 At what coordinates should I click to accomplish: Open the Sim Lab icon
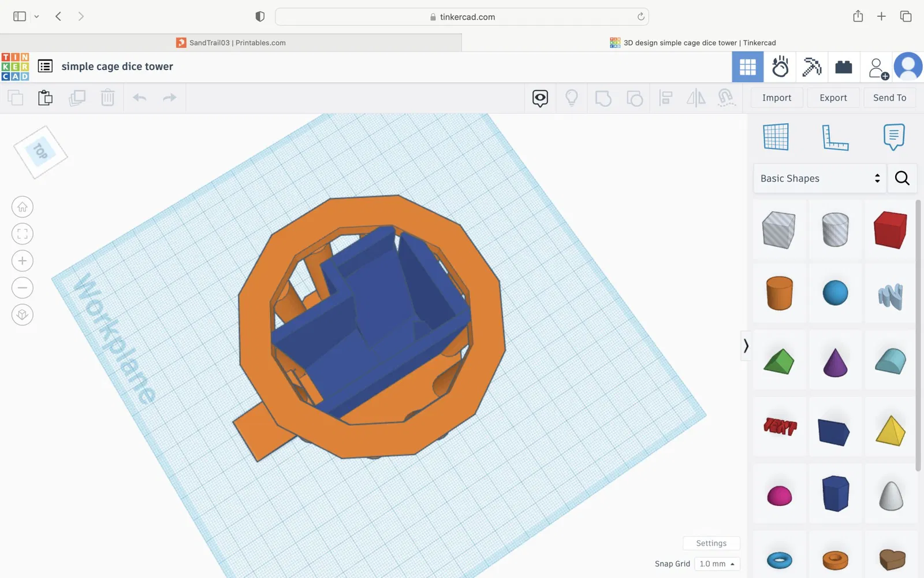(x=780, y=67)
